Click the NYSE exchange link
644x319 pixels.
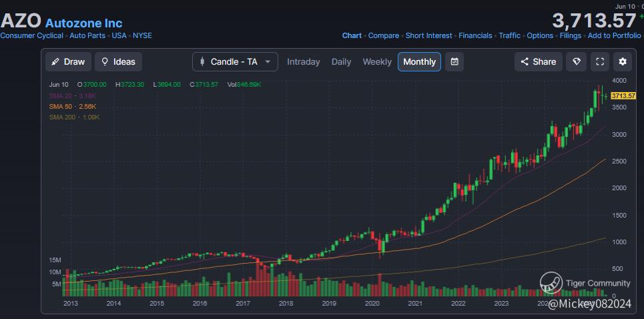pyautogui.click(x=142, y=36)
